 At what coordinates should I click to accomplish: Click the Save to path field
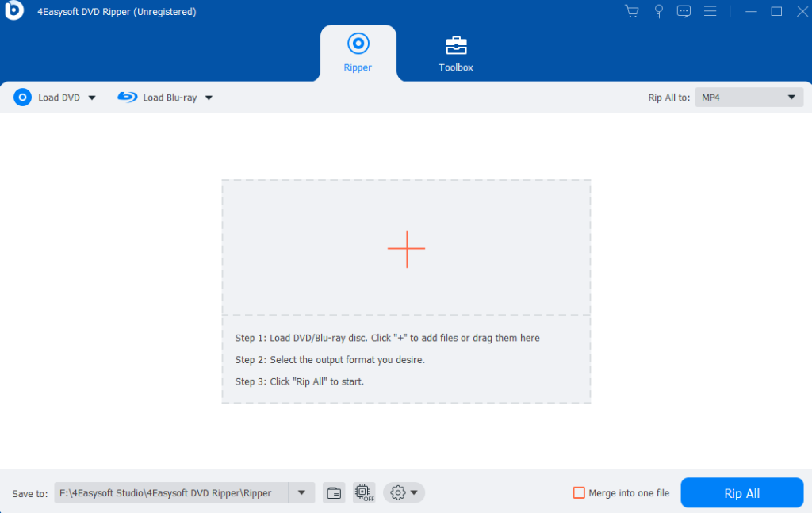[x=170, y=493]
